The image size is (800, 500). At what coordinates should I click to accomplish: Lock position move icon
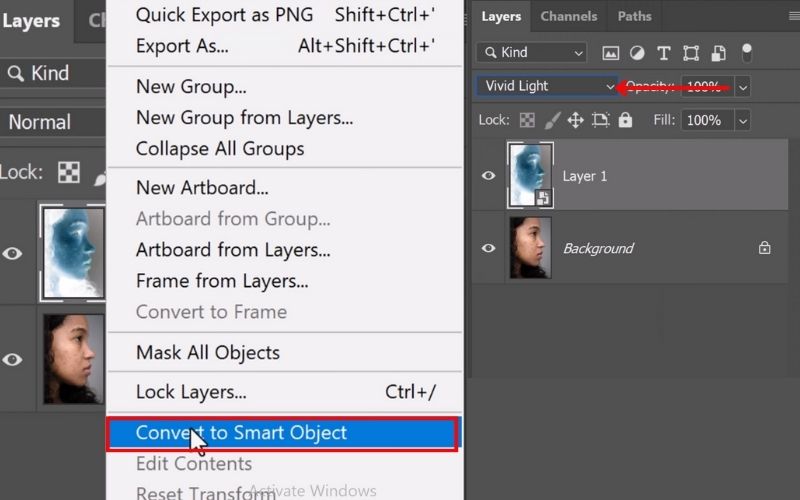pyautogui.click(x=576, y=120)
